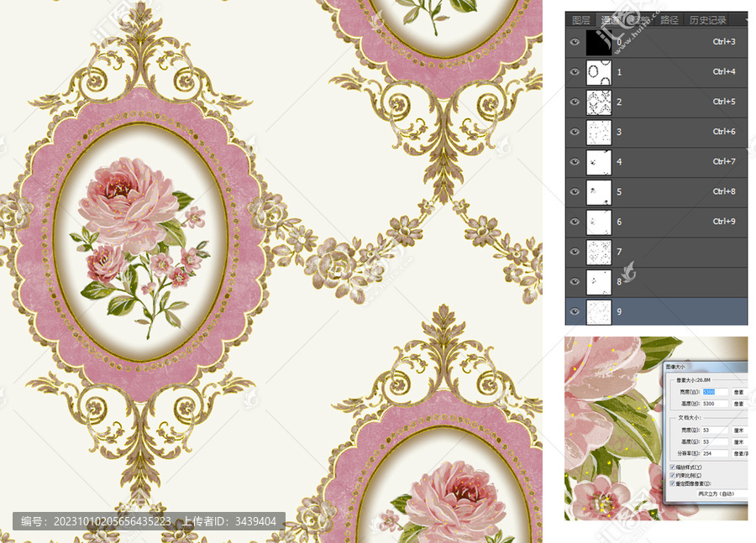Click the pixel 宽度(W) field showing 5300

click(x=715, y=392)
